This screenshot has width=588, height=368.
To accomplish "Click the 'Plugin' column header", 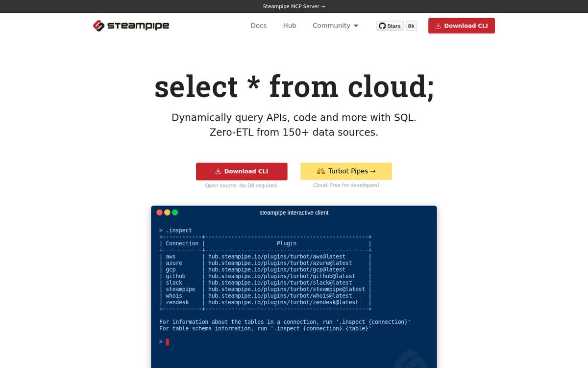I will click(287, 243).
